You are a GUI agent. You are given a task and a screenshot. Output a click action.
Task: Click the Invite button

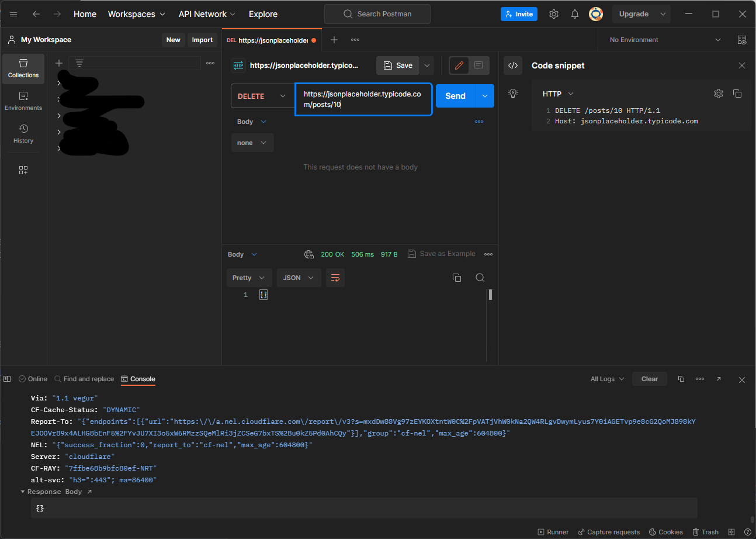(519, 14)
